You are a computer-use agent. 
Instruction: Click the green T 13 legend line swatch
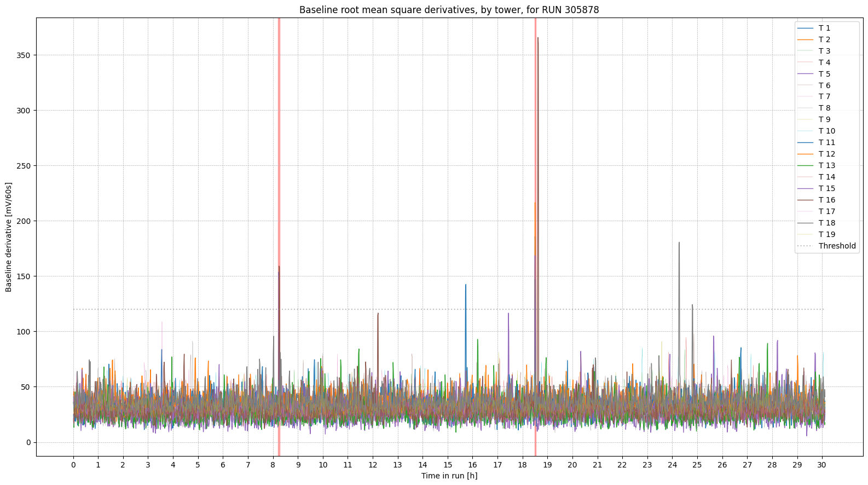(805, 165)
